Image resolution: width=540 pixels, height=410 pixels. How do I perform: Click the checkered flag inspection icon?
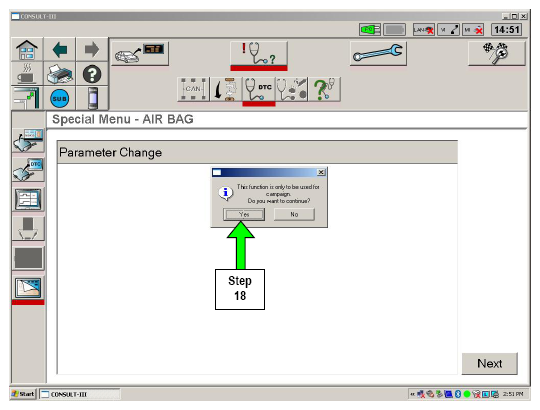click(497, 53)
